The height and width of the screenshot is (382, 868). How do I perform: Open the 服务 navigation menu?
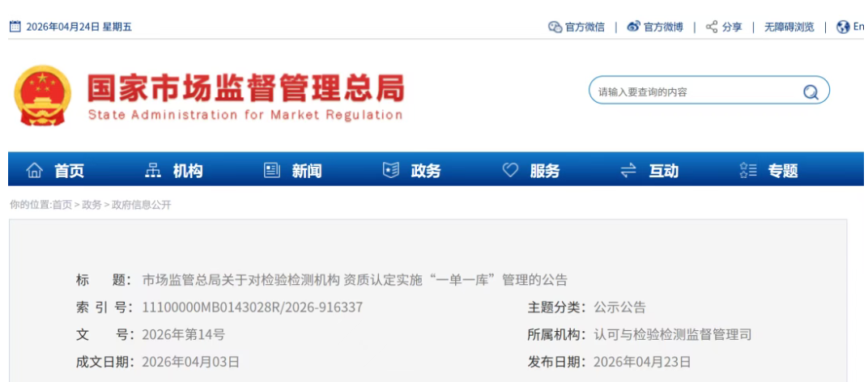click(545, 171)
